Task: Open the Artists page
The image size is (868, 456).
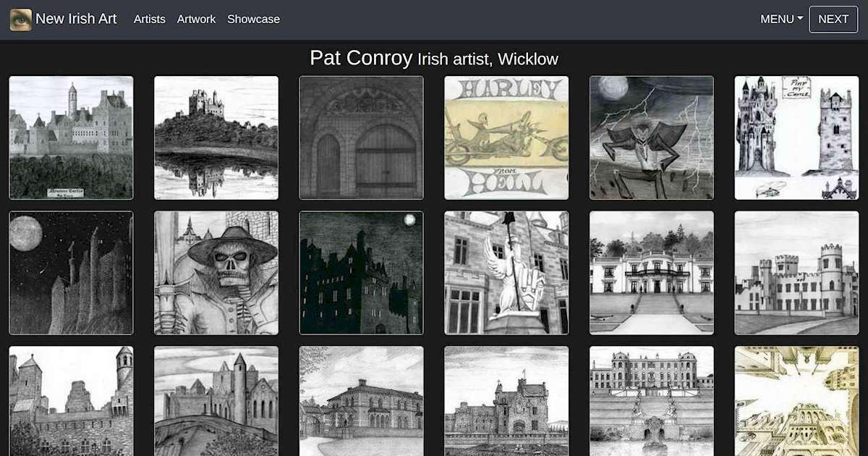Action: [x=149, y=20]
